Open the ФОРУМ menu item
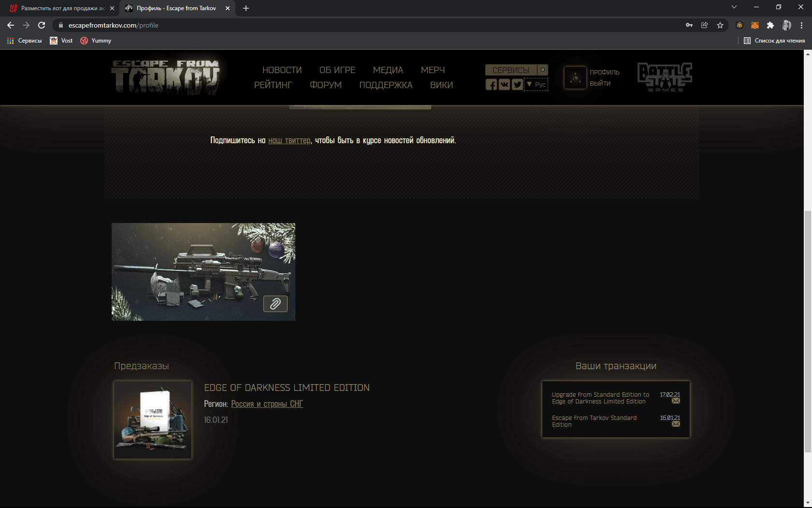Viewport: 812px width, 508px height. tap(326, 85)
